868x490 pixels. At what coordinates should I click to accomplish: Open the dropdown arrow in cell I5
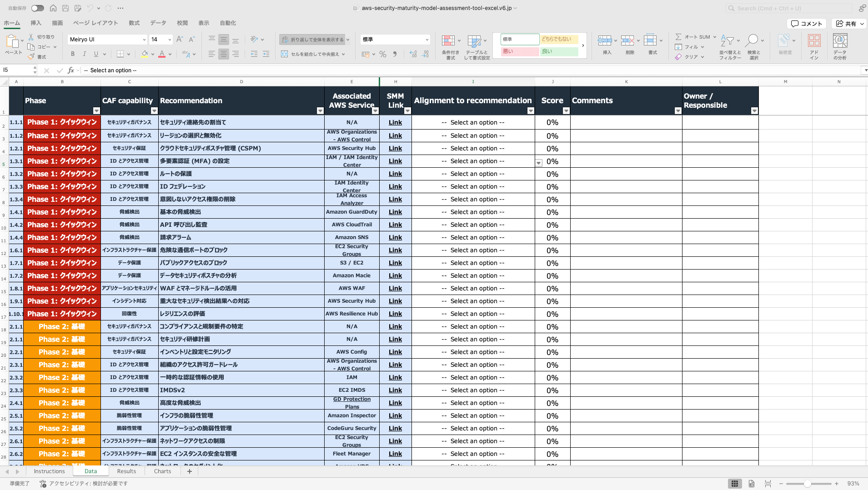(538, 163)
